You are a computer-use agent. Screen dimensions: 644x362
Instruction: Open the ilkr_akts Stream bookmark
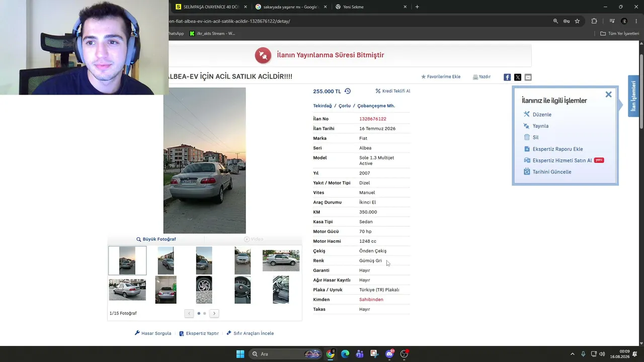[x=212, y=34]
